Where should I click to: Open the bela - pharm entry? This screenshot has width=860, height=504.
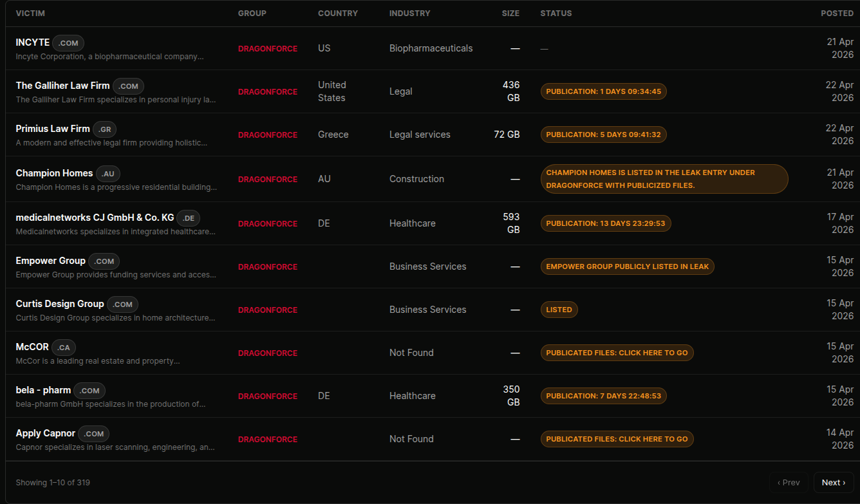(x=43, y=390)
